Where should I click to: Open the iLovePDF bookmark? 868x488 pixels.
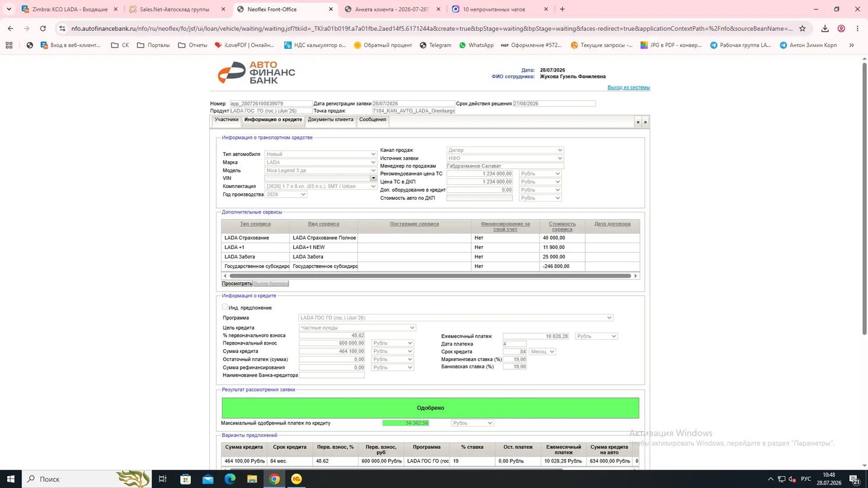244,45
